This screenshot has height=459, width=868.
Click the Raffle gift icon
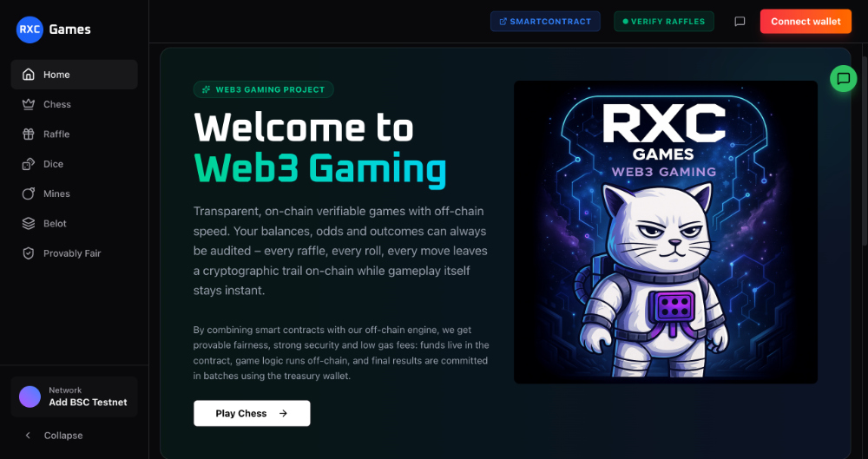(x=29, y=134)
